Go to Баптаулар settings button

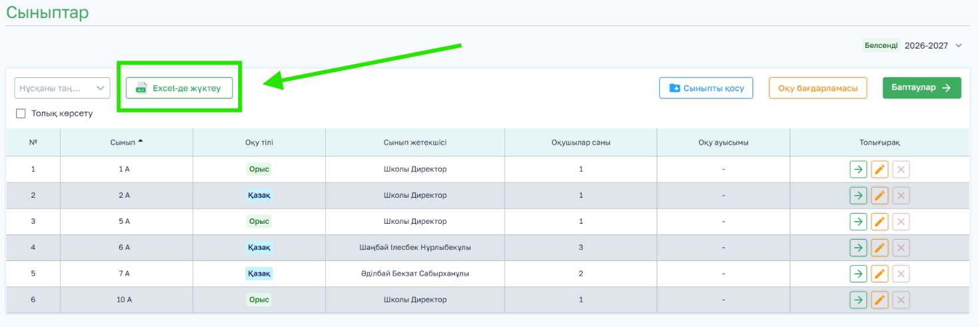922,88
